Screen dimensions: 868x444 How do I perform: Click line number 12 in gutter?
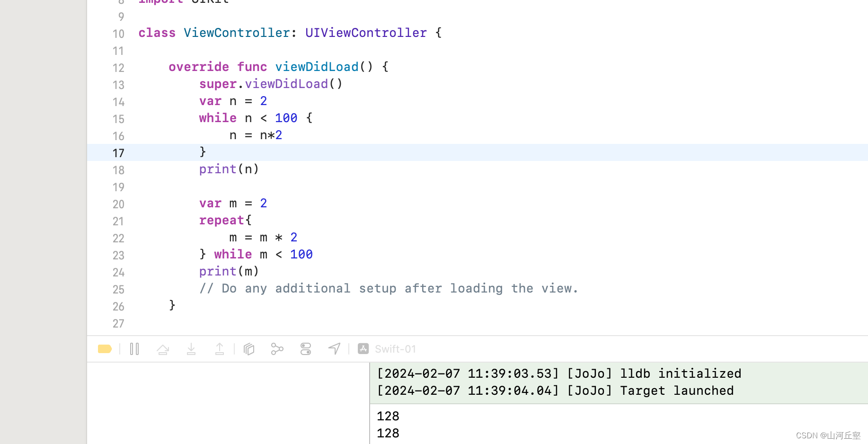click(118, 68)
